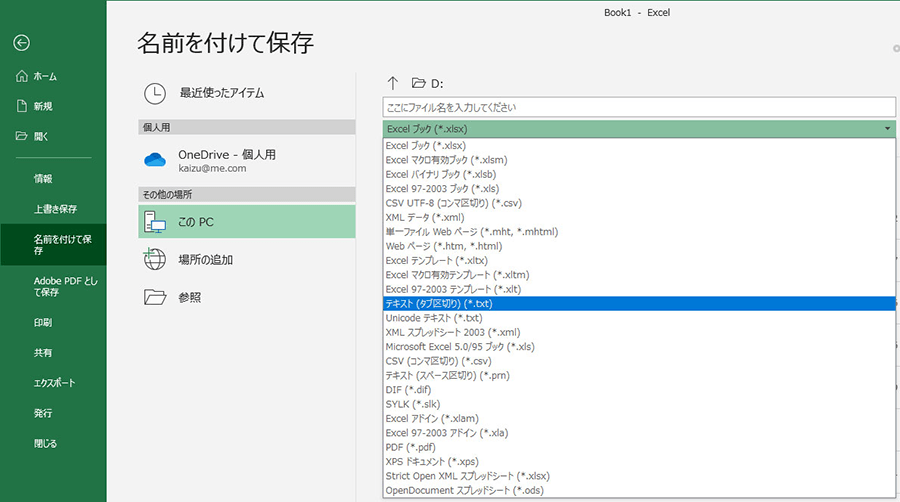900x502 pixels.
Task: Click the globe icon for adding a place
Action: click(x=155, y=259)
